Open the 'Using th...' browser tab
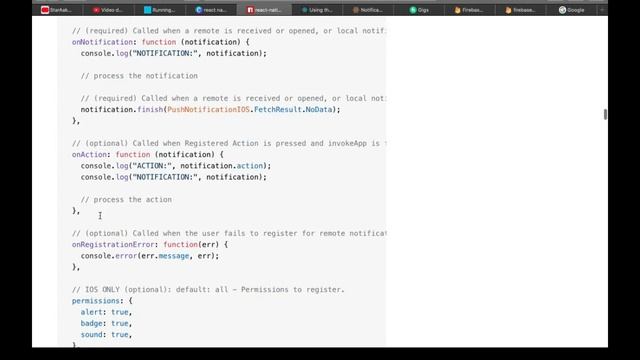The height and width of the screenshot is (360, 640). pos(317,10)
